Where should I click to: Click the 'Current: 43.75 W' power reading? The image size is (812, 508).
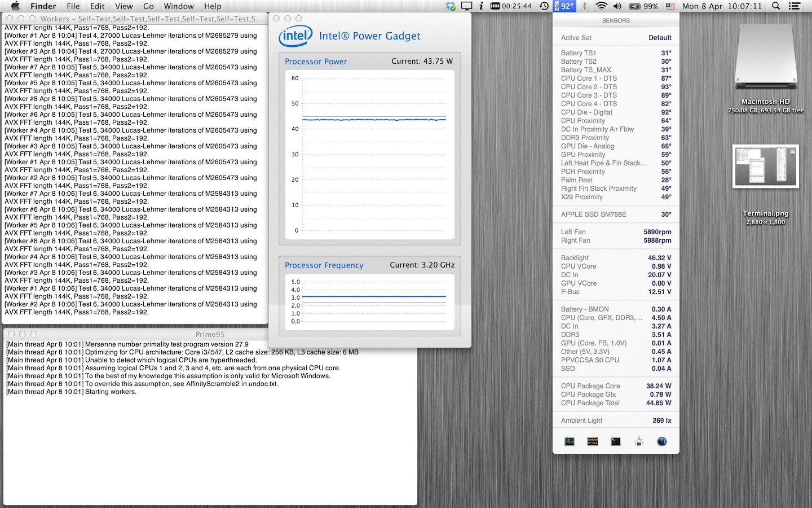[x=422, y=61]
